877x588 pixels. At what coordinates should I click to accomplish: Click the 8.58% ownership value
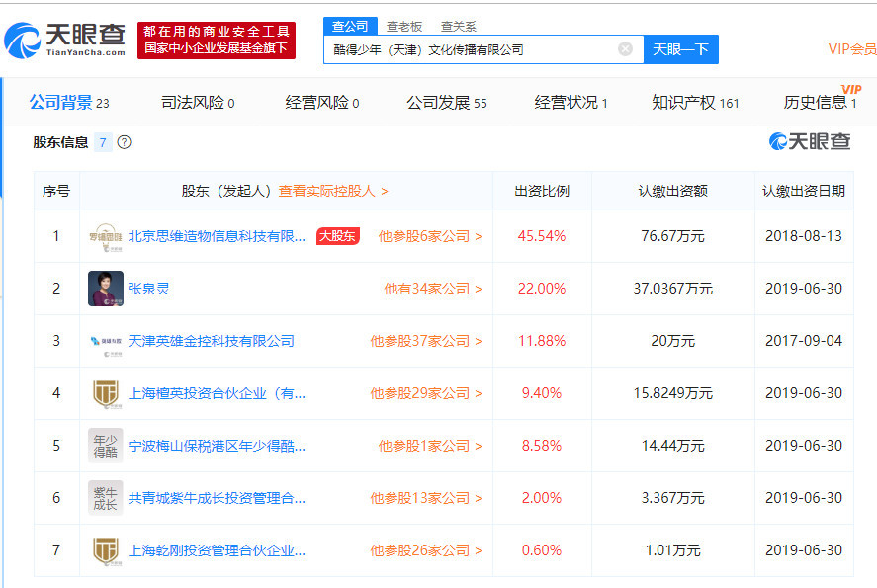coord(542,446)
